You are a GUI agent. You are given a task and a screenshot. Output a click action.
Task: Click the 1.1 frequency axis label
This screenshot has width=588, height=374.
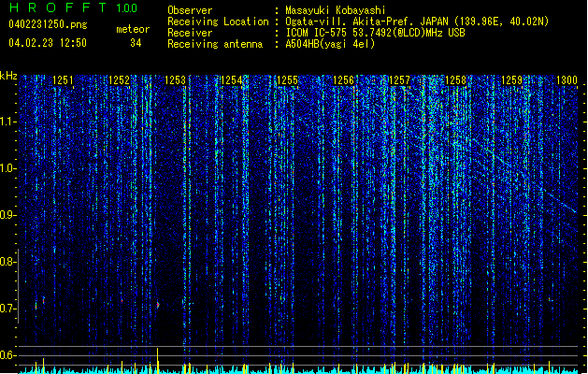pyautogui.click(x=8, y=122)
